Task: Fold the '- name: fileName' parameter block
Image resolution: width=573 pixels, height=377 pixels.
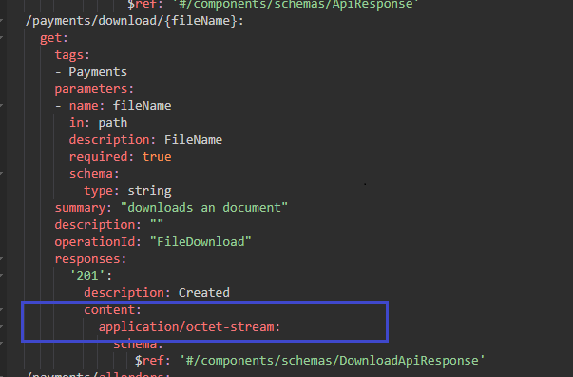Action: coord(1,106)
